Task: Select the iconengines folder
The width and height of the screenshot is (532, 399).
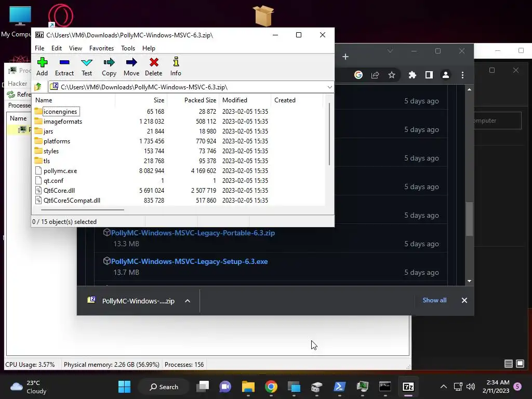Action: pos(60,112)
